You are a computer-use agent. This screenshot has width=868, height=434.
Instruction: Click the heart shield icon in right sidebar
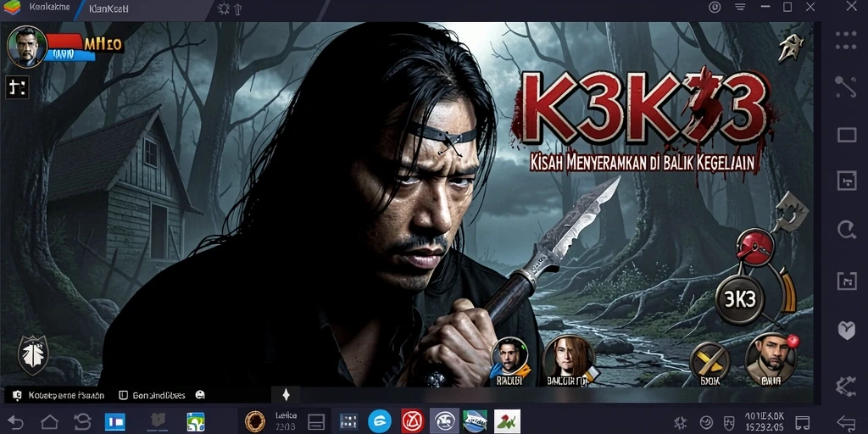tap(847, 331)
